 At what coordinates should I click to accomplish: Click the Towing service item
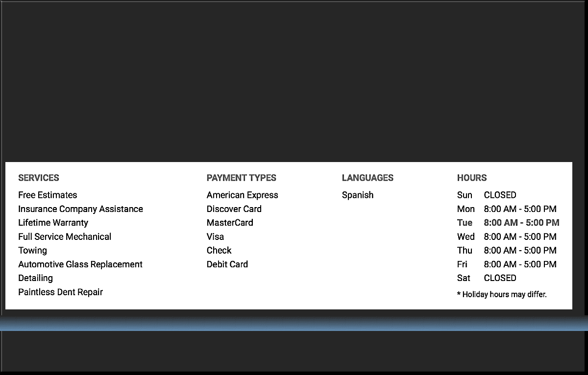pos(32,250)
